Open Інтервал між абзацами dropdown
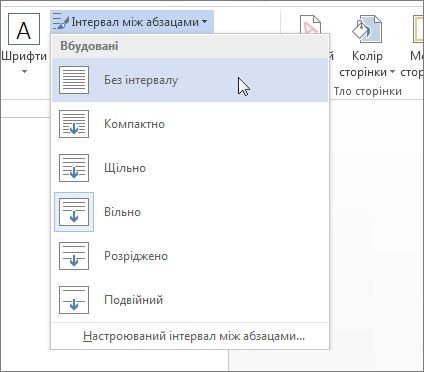Screen dimensions: 424x372 point(132,22)
